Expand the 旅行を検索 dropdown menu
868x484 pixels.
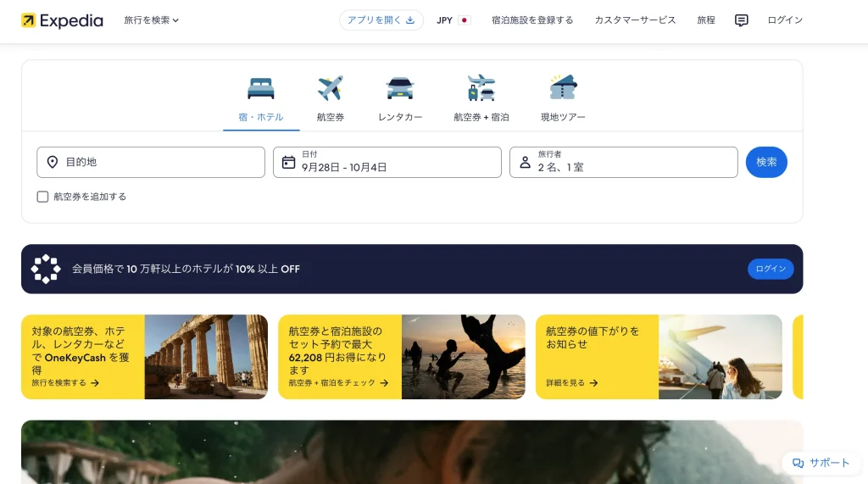coord(151,20)
